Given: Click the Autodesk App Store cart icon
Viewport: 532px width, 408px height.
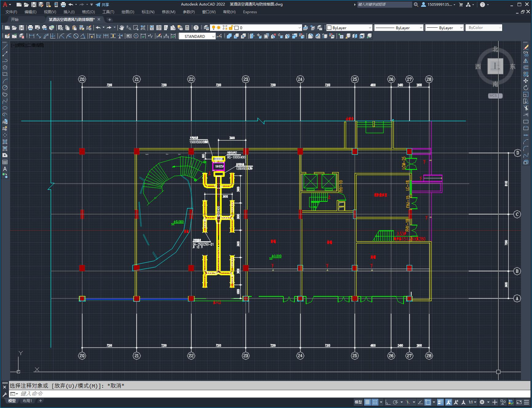Looking at the screenshot, I should tap(461, 5).
